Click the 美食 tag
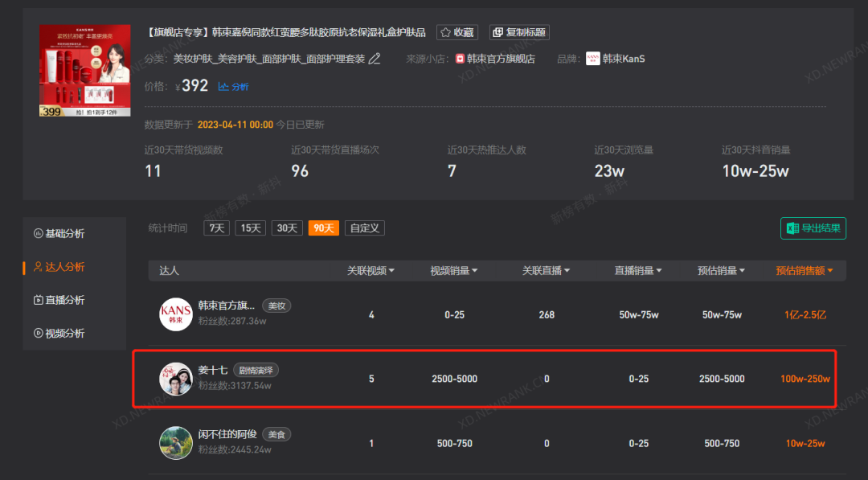This screenshot has height=480, width=868. pyautogui.click(x=276, y=434)
